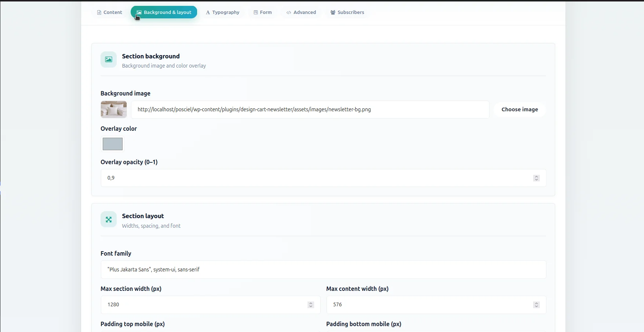Screen dimensions: 644x332
Task: Open the Overlay color swatch picker
Action: click(x=113, y=144)
